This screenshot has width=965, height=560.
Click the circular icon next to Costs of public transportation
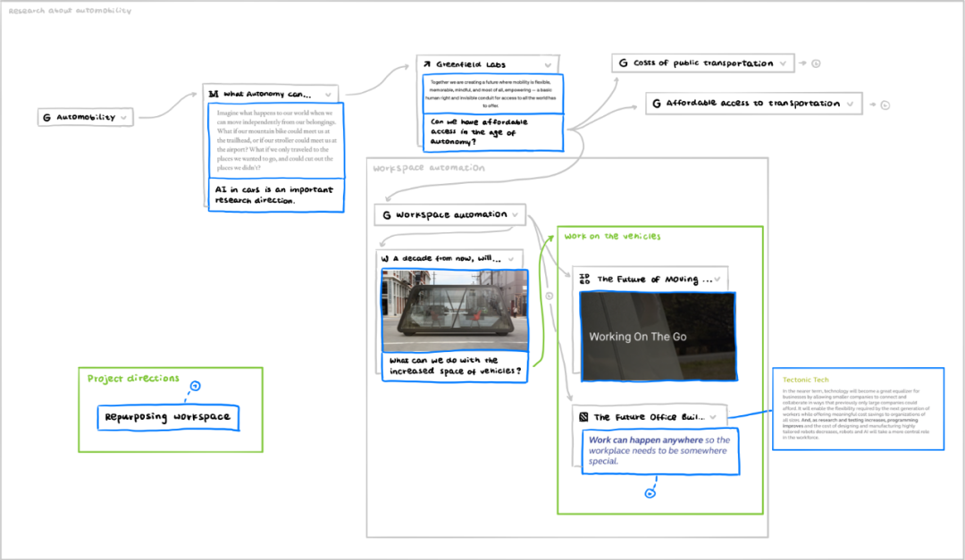816,63
